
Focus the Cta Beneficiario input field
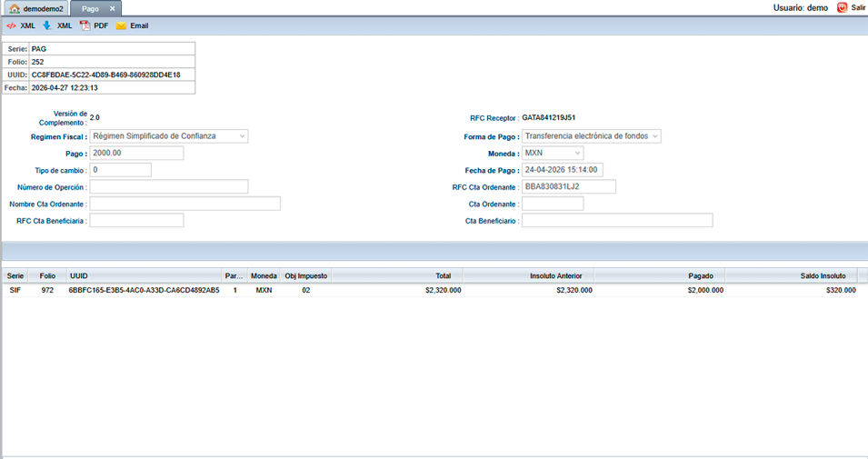coord(617,221)
